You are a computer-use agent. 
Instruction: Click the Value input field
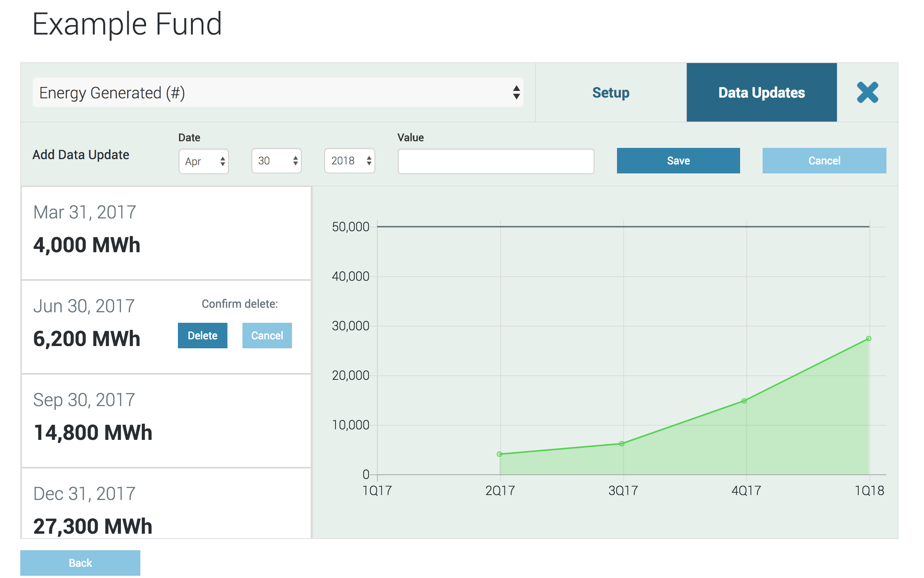point(496,161)
